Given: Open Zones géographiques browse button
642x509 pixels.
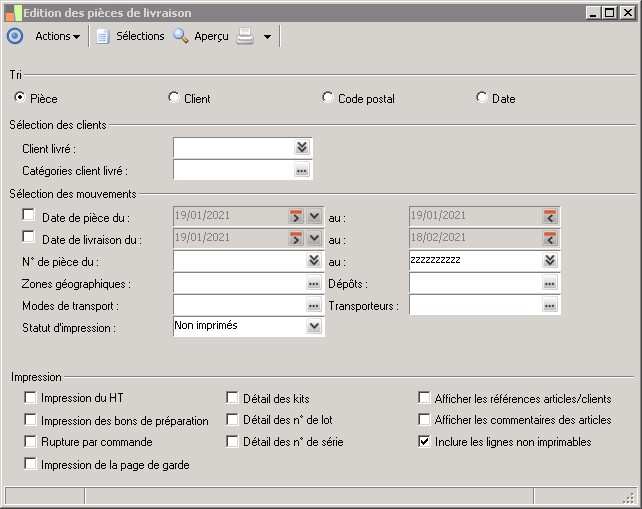Looking at the screenshot, I should (313, 283).
